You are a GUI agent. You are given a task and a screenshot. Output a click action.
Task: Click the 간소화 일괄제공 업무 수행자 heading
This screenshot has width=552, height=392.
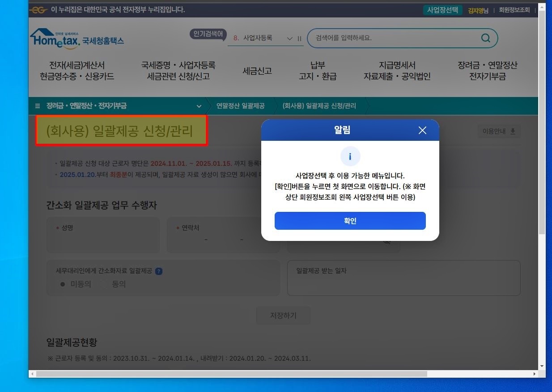tap(102, 206)
